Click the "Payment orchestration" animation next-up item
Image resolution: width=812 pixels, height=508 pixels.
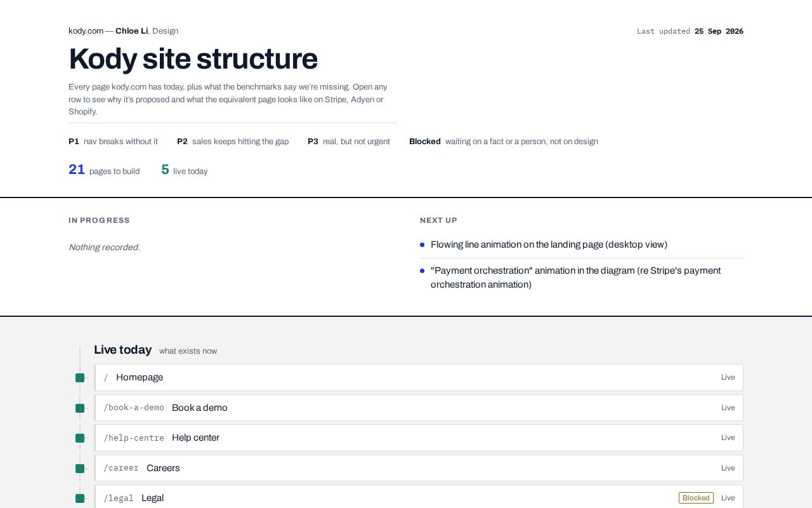(x=575, y=277)
